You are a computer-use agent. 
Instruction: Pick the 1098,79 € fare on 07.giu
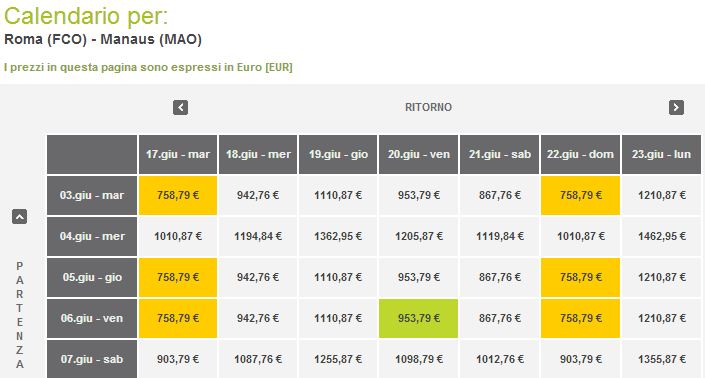pos(419,359)
